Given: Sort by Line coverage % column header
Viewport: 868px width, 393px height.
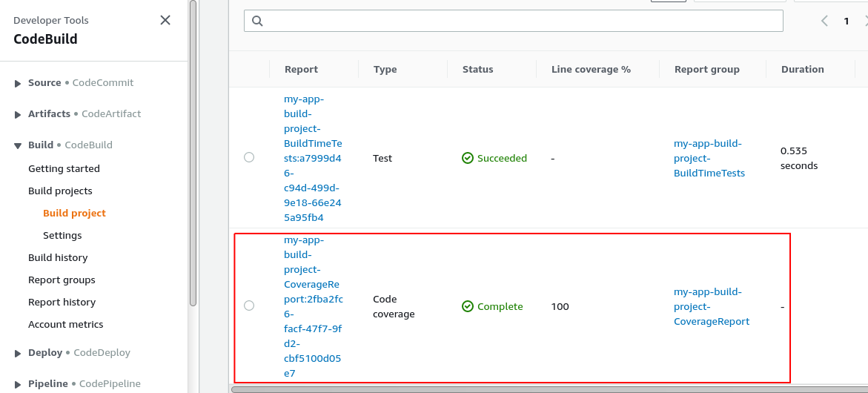Looking at the screenshot, I should pos(591,69).
